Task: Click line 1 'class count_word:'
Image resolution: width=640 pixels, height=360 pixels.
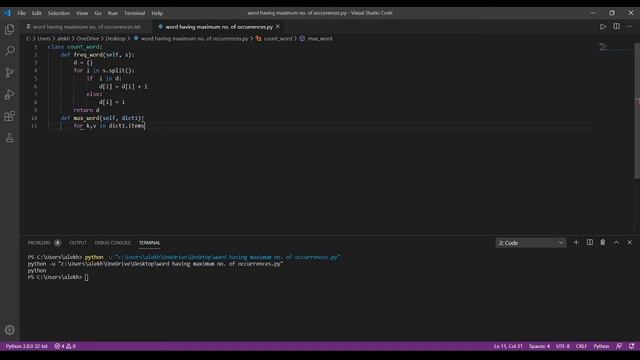Action: (75, 47)
